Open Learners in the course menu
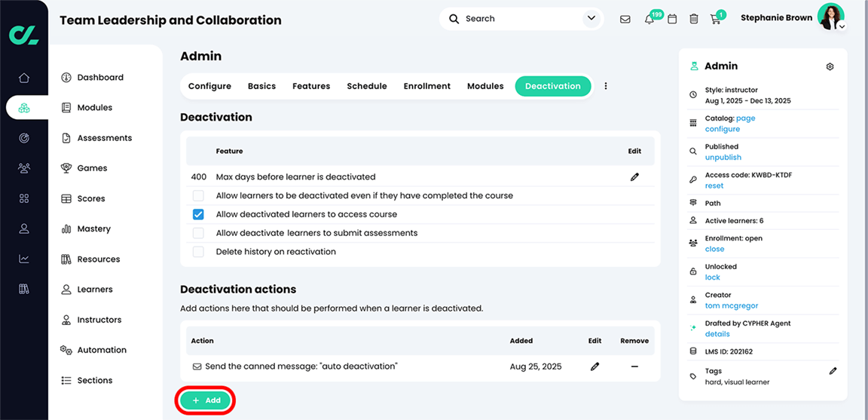868x420 pixels. (x=95, y=290)
